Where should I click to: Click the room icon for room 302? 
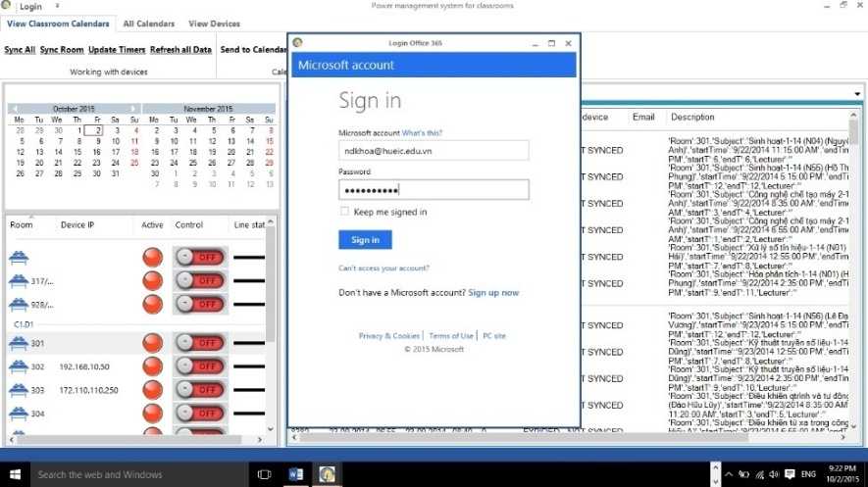coord(19,366)
